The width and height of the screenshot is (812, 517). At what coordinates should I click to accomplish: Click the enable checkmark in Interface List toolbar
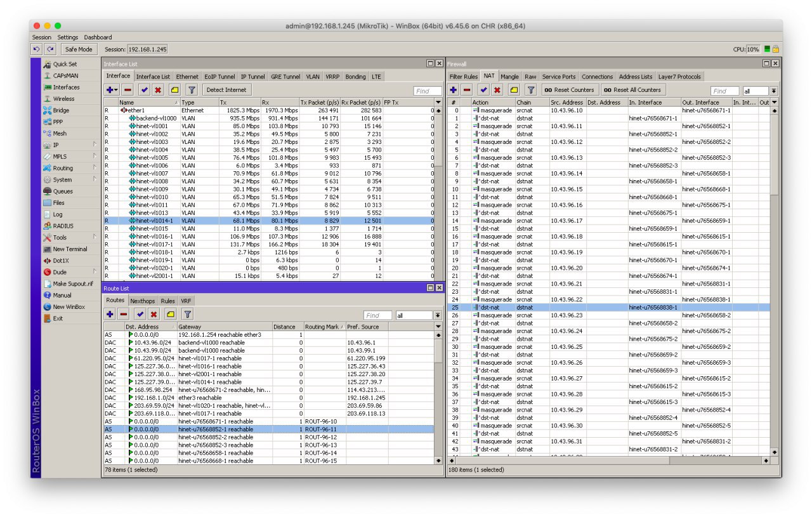click(145, 90)
